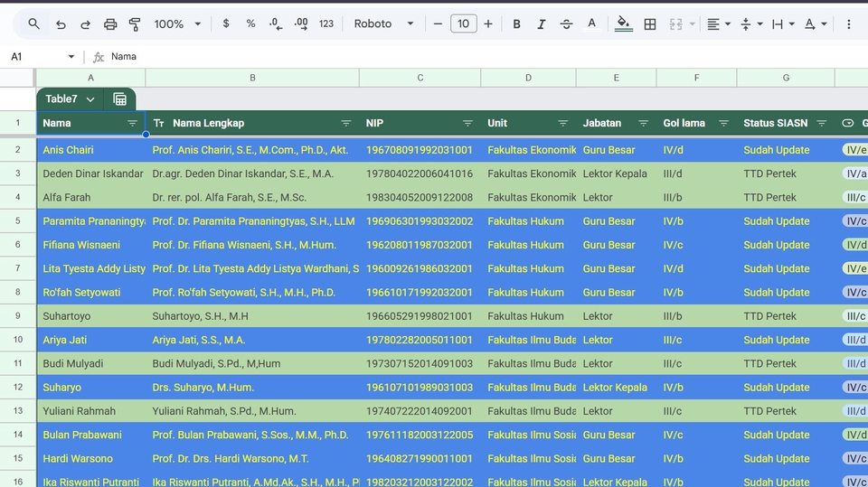This screenshot has height=487, width=868.
Task: Open filter for Nama column
Action: [x=132, y=124]
